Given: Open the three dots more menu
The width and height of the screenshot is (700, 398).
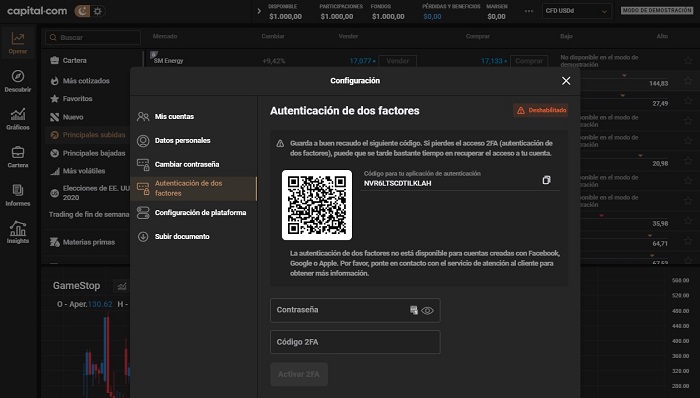Looking at the screenshot, I should [x=529, y=11].
